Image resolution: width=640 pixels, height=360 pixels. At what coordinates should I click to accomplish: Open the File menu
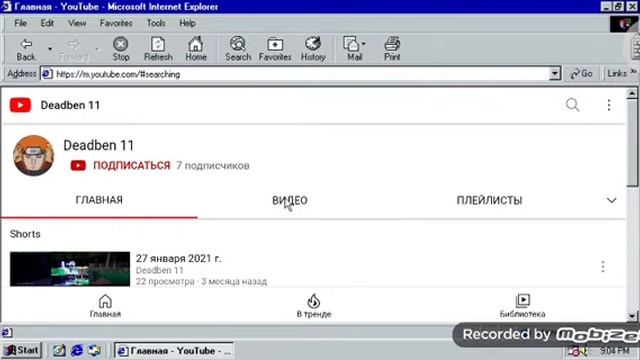[20, 23]
